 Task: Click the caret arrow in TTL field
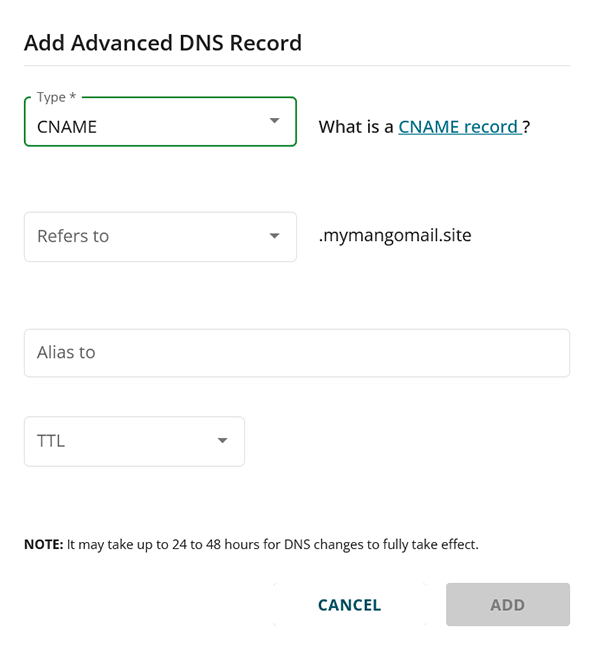click(223, 441)
